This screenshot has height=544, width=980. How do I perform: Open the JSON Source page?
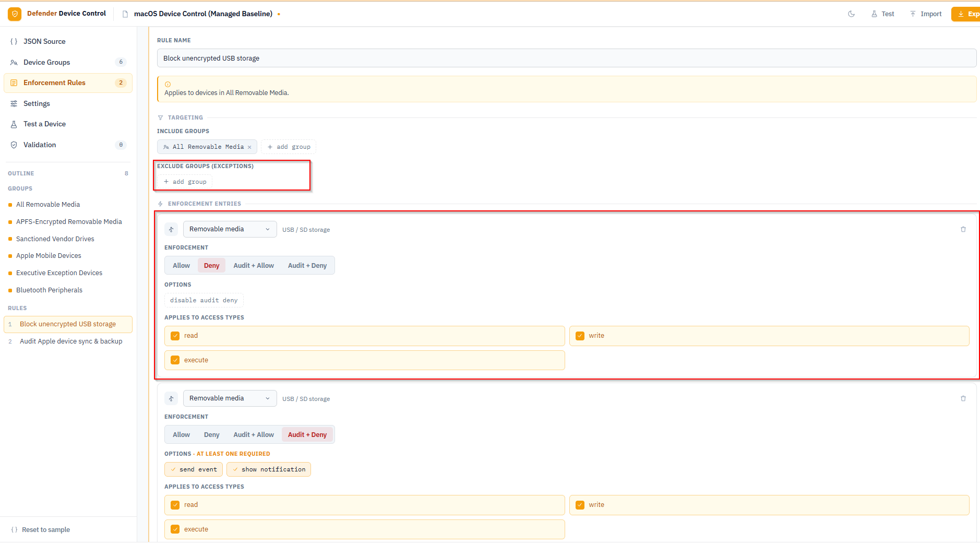coord(68,41)
